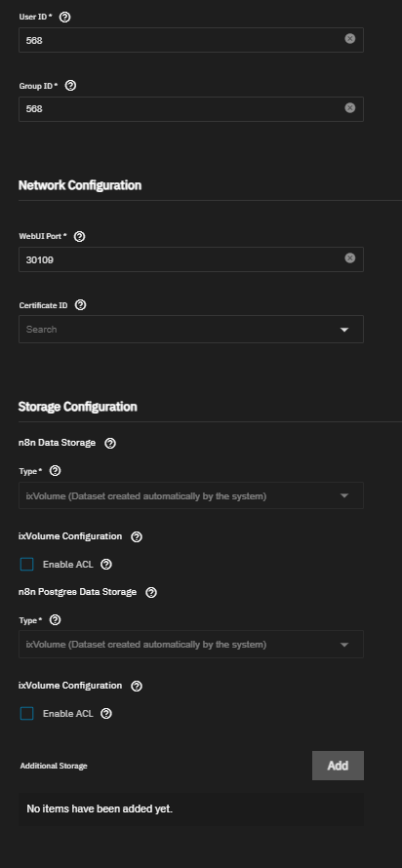The image size is (402, 868).
Task: Clear the Group ID field value
Action: pos(350,108)
